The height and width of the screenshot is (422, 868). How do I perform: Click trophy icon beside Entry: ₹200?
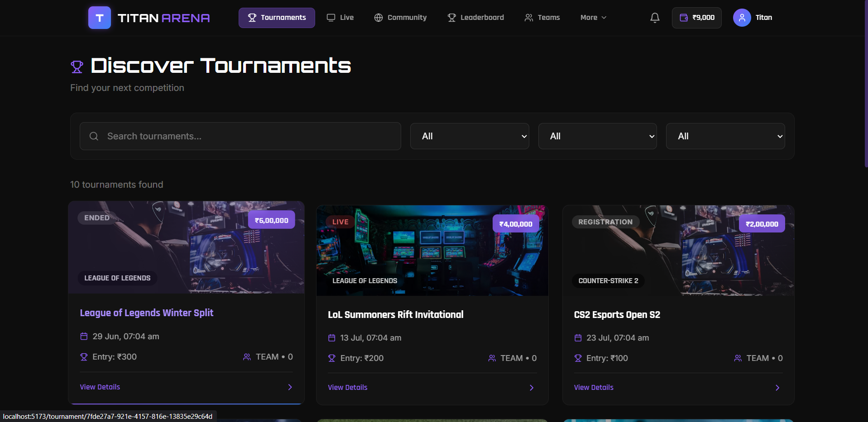(x=331, y=358)
